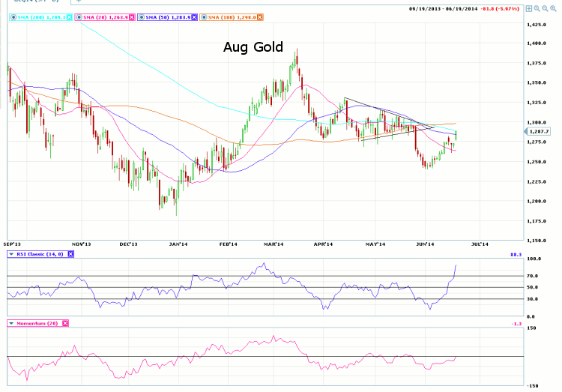
Task: Remove the Momentum (20) study
Action: 64,322
